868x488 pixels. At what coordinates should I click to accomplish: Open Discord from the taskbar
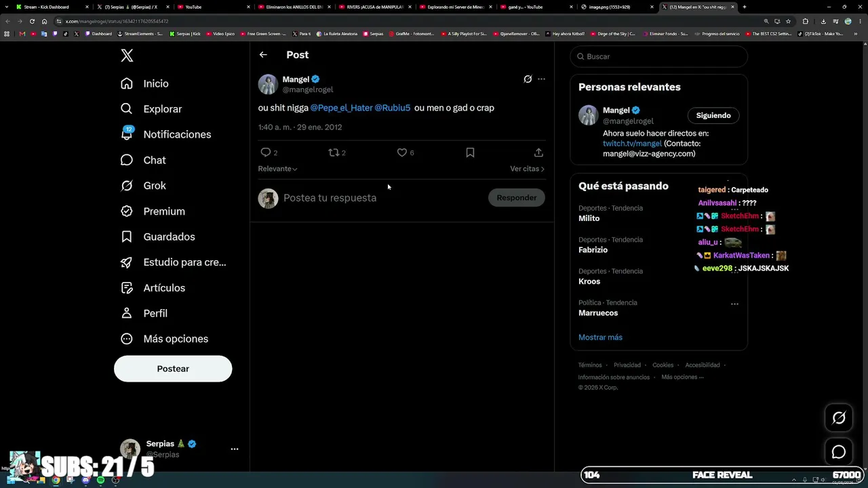85,481
